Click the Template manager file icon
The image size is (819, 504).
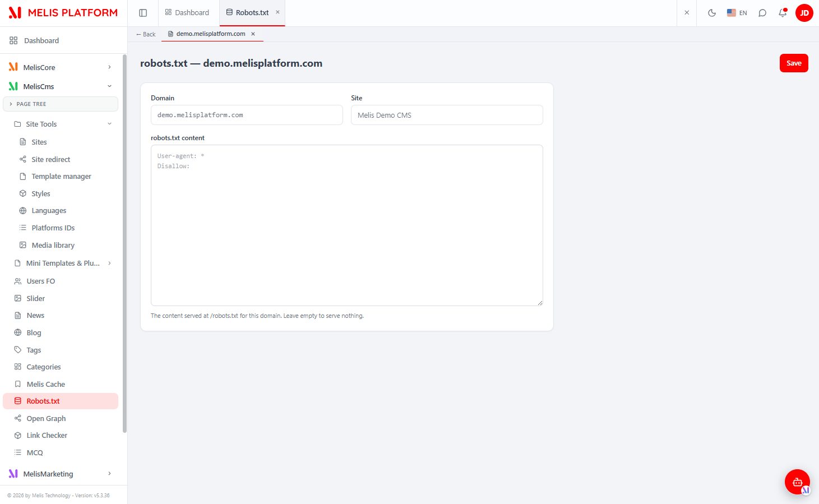(x=23, y=176)
